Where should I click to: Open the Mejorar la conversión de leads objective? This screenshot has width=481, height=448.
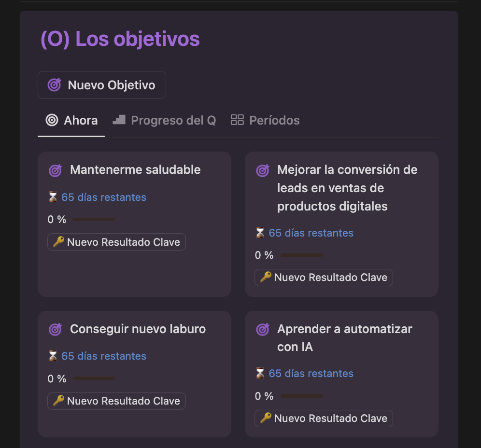347,188
